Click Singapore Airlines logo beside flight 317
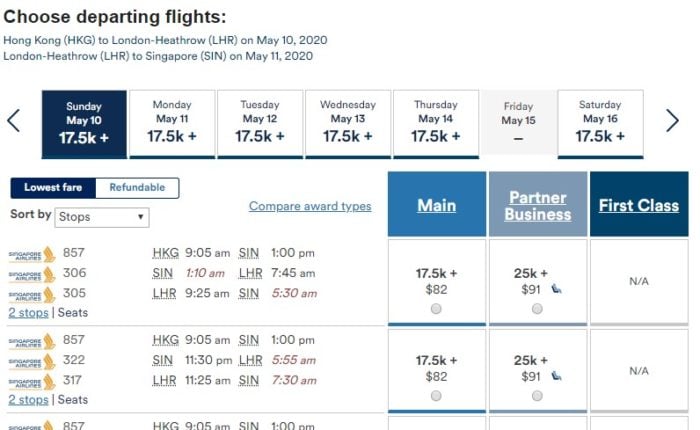This screenshot has height=430, width=700. (32, 381)
